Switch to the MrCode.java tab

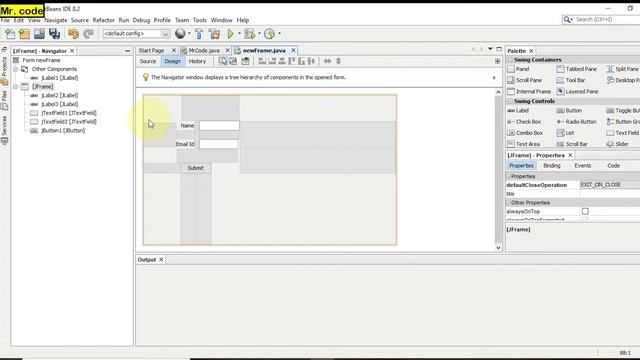coord(204,51)
